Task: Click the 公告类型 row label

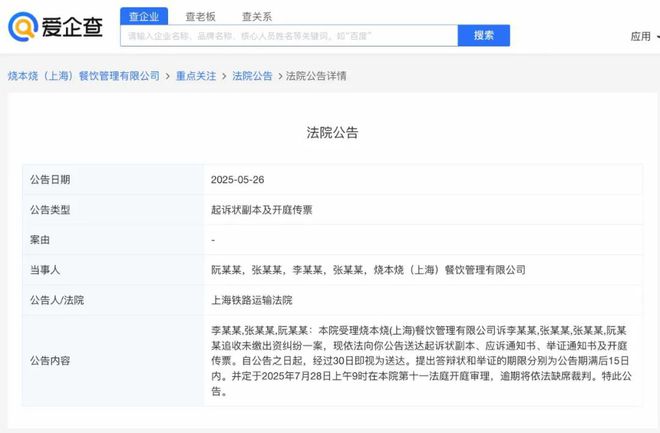Action: tap(50, 210)
